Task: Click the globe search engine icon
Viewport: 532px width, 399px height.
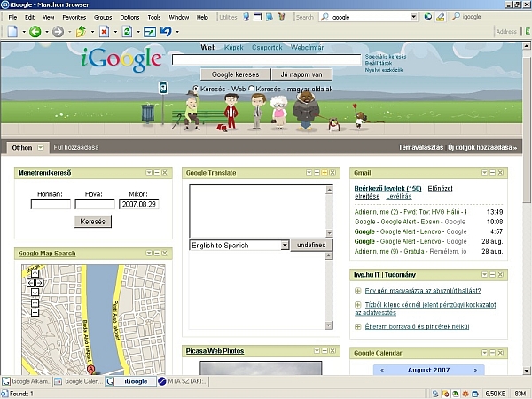Action: click(428, 17)
